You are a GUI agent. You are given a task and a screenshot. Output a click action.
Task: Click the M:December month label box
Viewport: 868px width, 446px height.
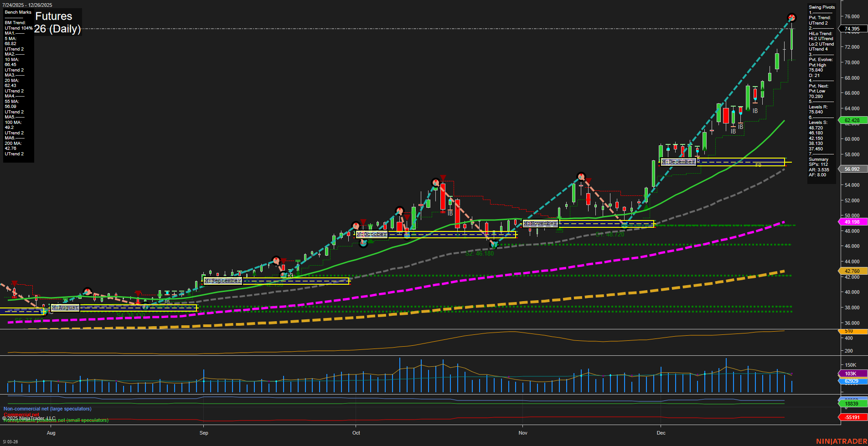(679, 162)
